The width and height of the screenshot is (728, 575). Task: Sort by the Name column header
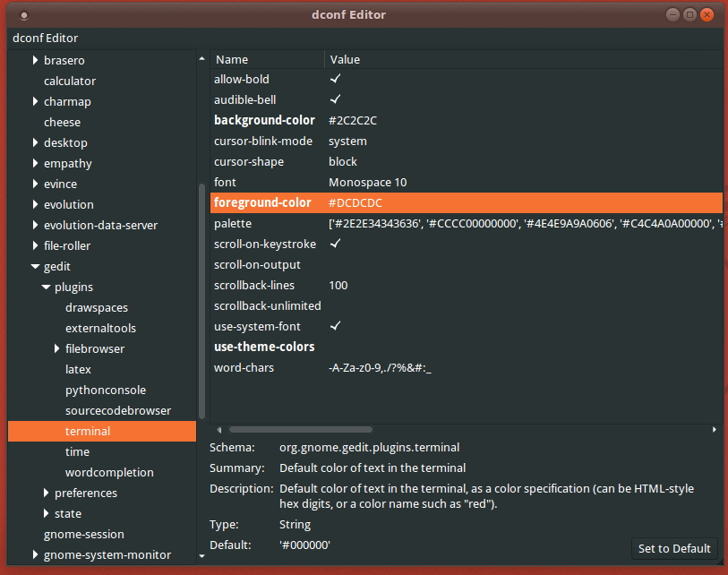pos(267,59)
